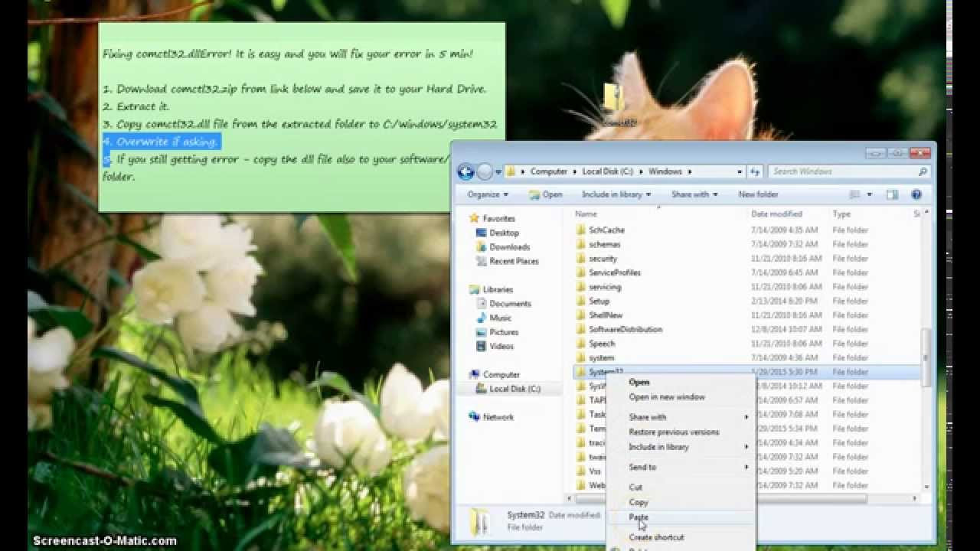The height and width of the screenshot is (551, 980).
Task: Click the refresh button next to address bar
Action: point(755,172)
